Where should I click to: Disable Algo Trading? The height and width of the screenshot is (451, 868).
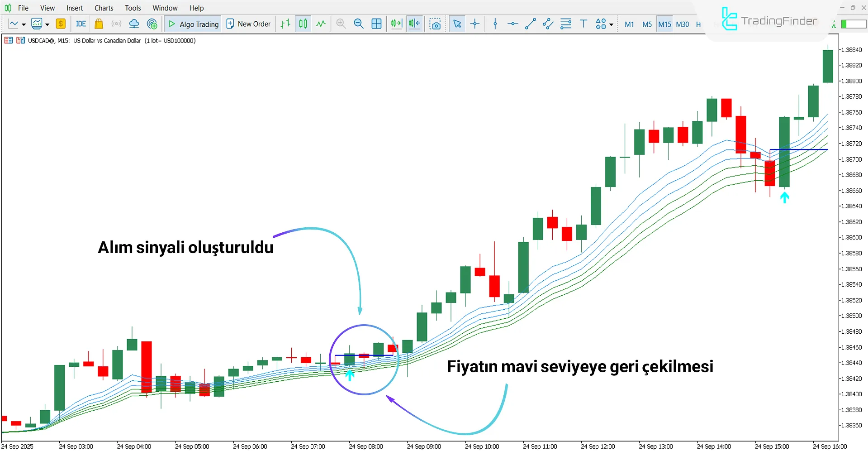192,24
